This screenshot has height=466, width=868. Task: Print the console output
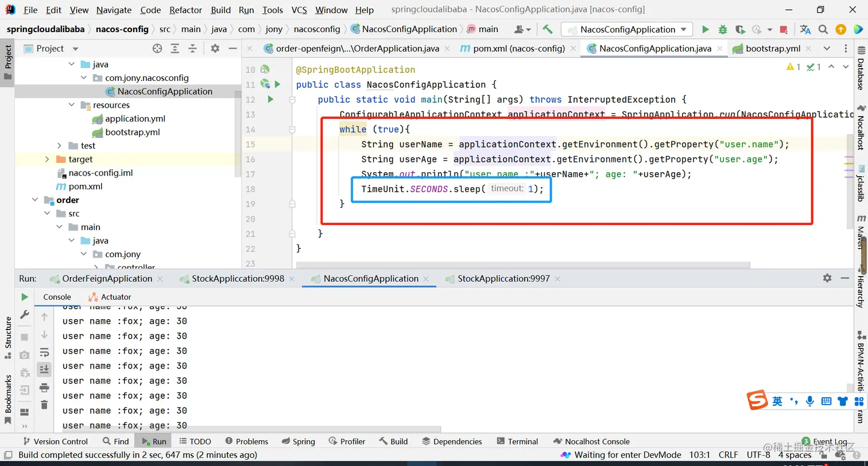[44, 388]
